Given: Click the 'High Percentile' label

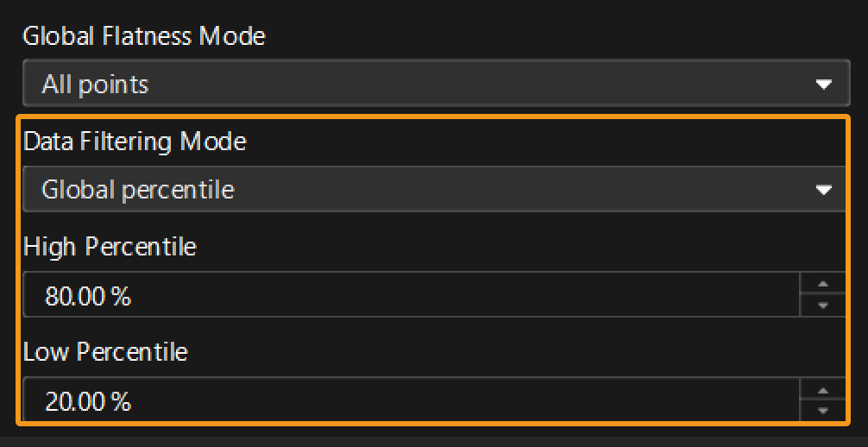Looking at the screenshot, I should pyautogui.click(x=110, y=247).
